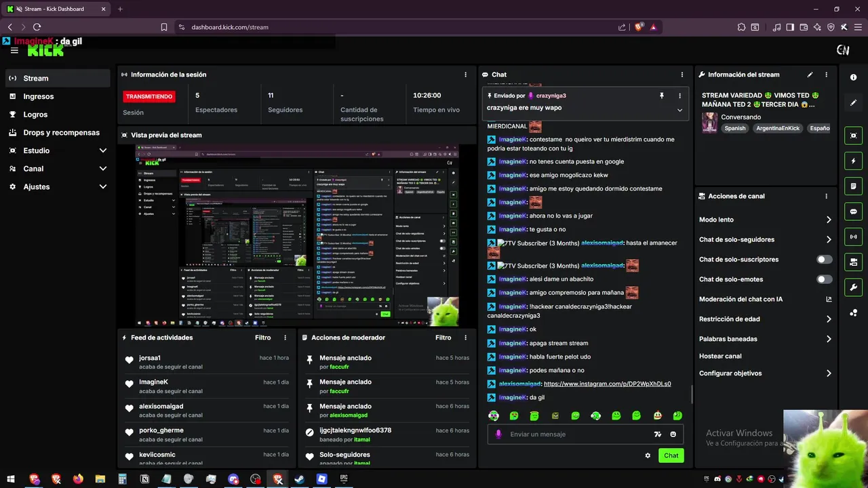This screenshot has height=488, width=868.
Task: Open Drops y recompensas in the sidebar
Action: click(x=57, y=133)
